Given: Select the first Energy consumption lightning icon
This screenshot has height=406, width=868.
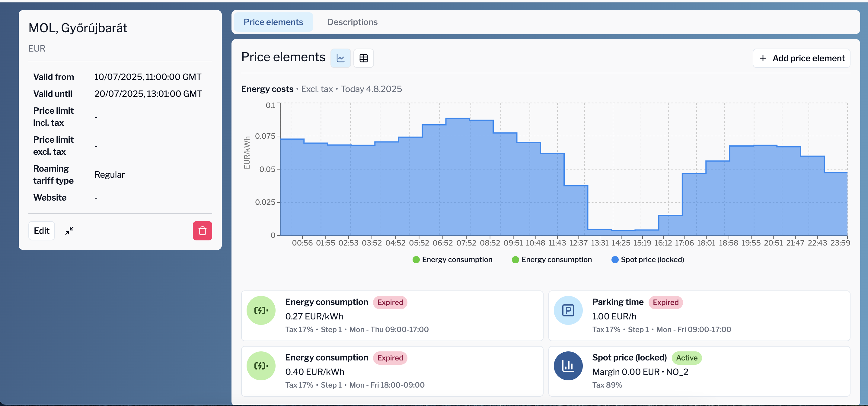Looking at the screenshot, I should tap(261, 310).
